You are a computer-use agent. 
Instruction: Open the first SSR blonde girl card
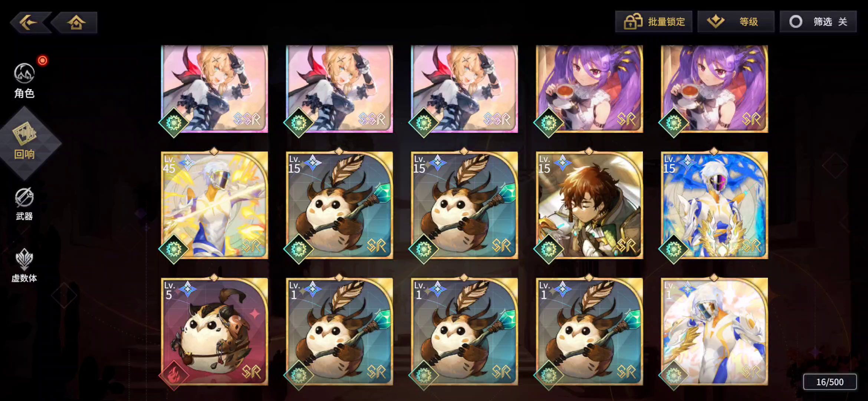point(214,89)
